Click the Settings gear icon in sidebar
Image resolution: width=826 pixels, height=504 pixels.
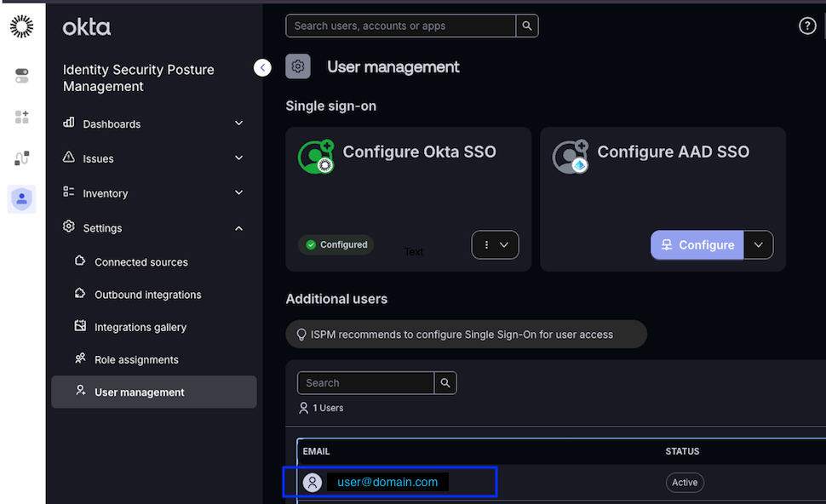(69, 226)
